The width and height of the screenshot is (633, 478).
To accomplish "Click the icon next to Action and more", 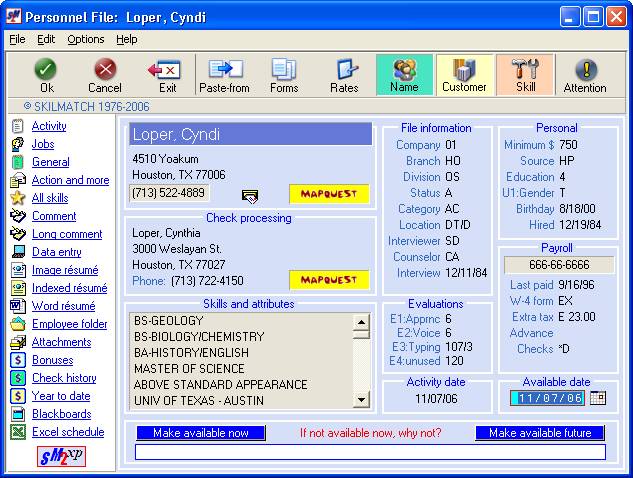I will (18, 180).
